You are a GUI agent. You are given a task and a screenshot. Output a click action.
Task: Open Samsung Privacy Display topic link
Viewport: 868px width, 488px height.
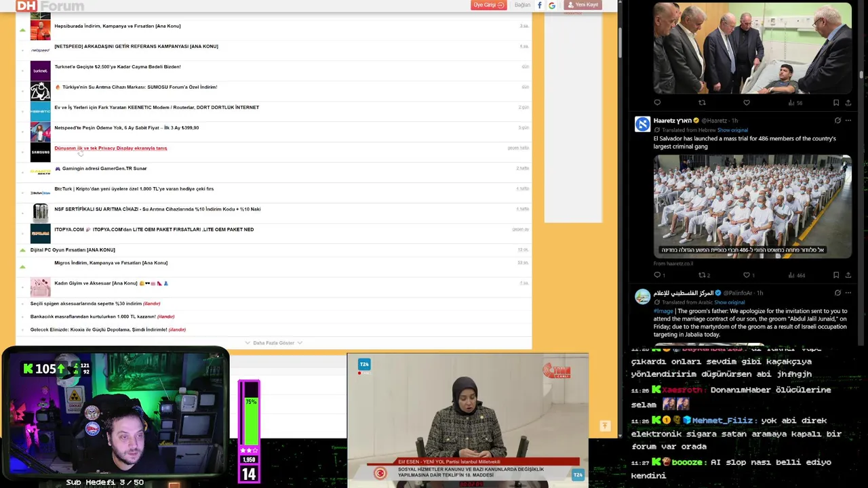pos(111,148)
